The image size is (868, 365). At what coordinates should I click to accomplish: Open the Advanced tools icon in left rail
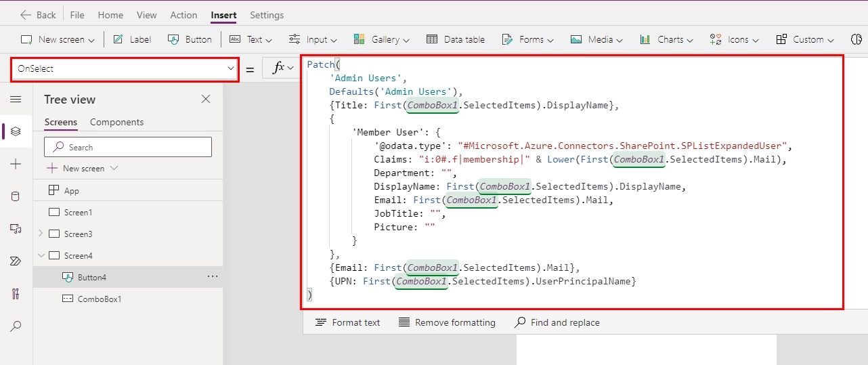pyautogui.click(x=16, y=294)
